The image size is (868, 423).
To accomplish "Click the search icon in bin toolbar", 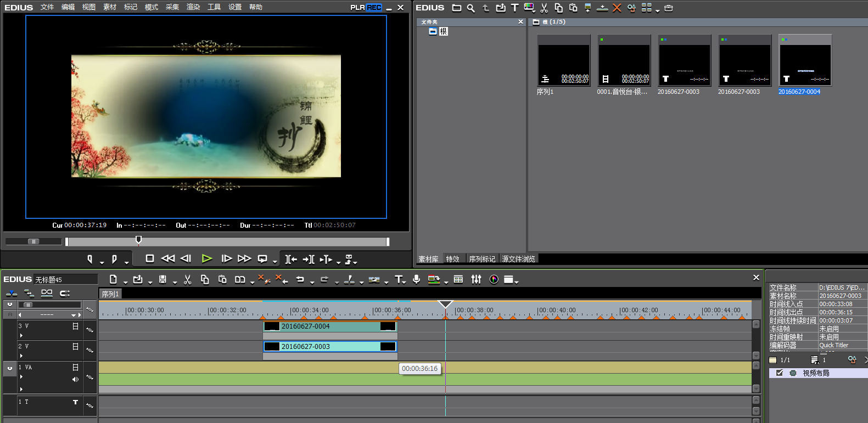I will 471,8.
